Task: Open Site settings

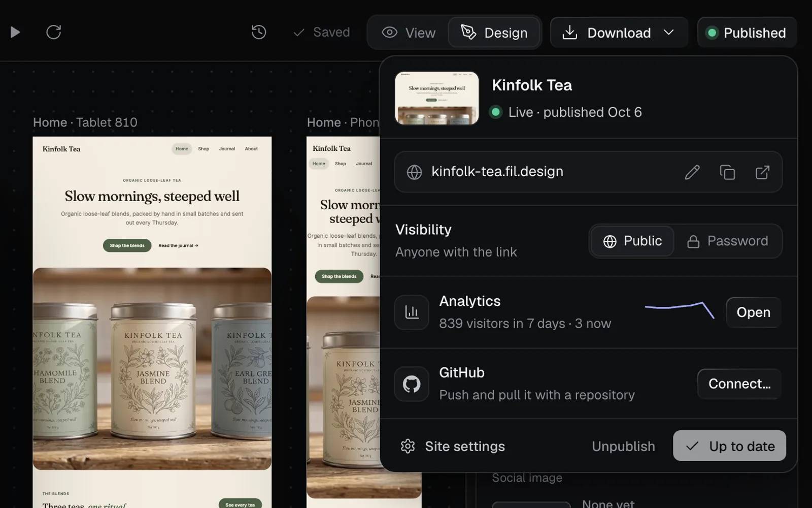Action: coord(453,446)
